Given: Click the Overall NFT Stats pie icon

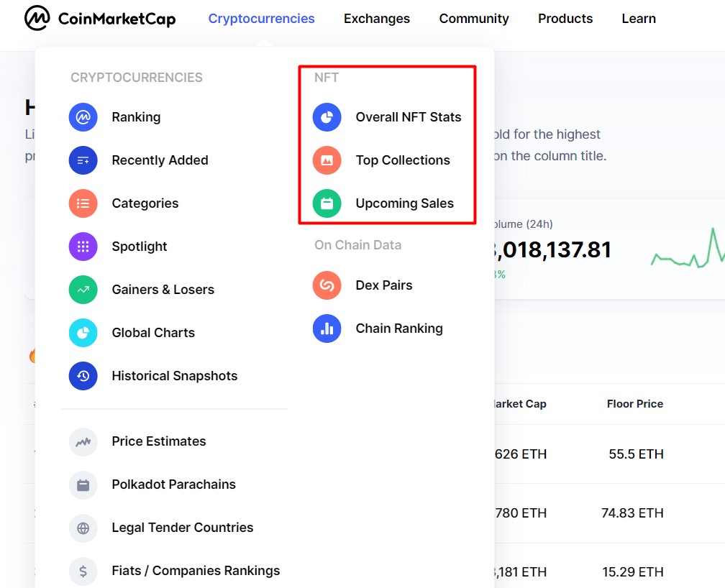Looking at the screenshot, I should click(327, 117).
